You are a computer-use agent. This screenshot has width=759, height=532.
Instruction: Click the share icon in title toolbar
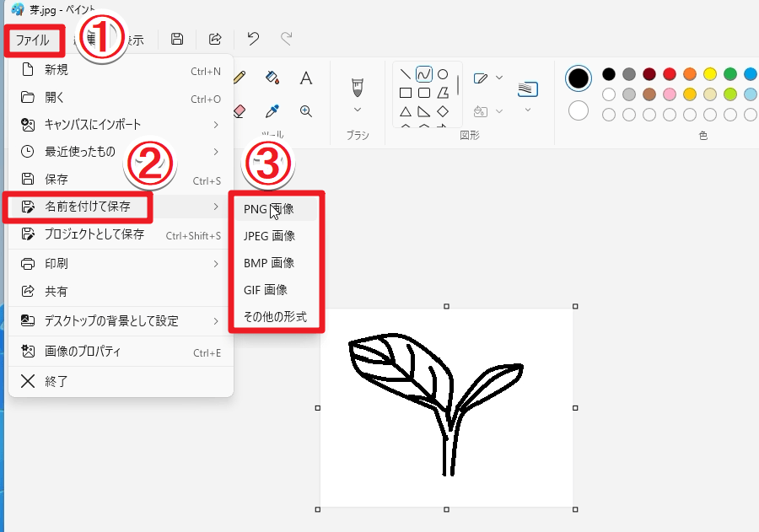215,40
